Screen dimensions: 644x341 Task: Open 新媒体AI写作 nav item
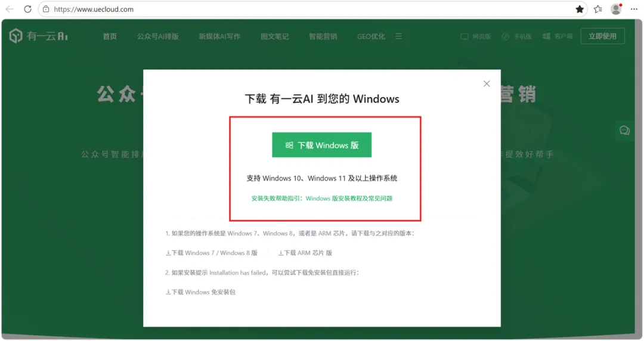219,36
